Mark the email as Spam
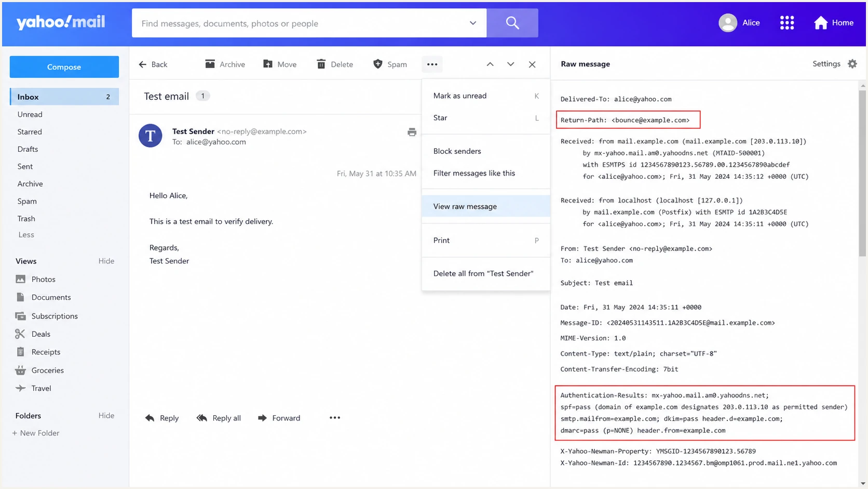The width and height of the screenshot is (868, 489). [390, 64]
